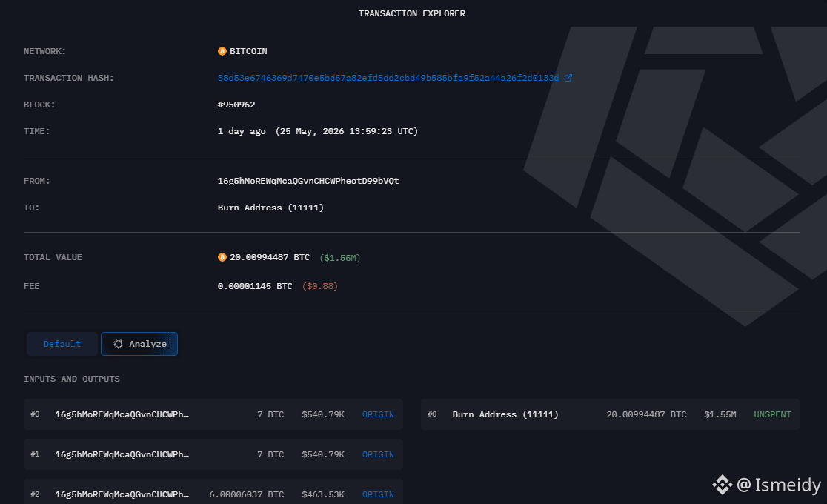Open input #2 address 16g5hMoREWqMcaQGvnCHCWPh…
Screen dimensions: 827x504
[122, 494]
